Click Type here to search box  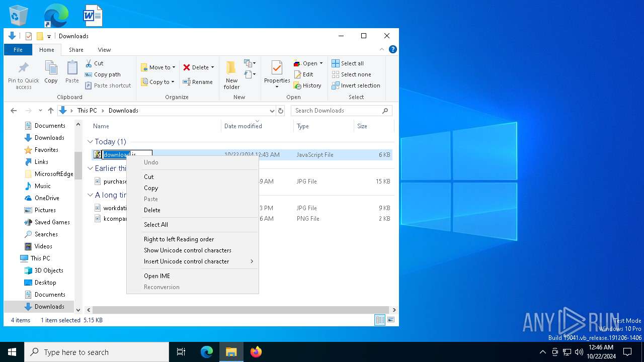point(97,352)
